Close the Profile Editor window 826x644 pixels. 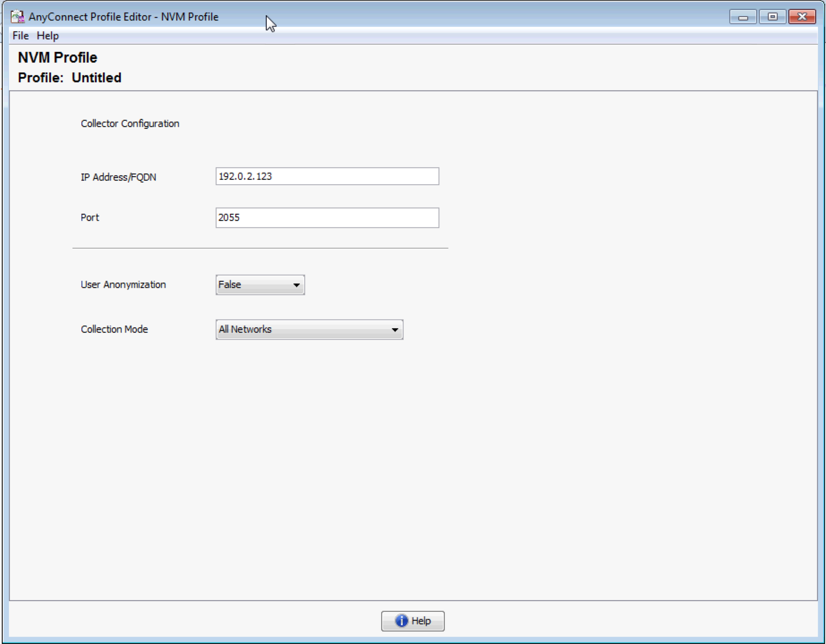[802, 17]
